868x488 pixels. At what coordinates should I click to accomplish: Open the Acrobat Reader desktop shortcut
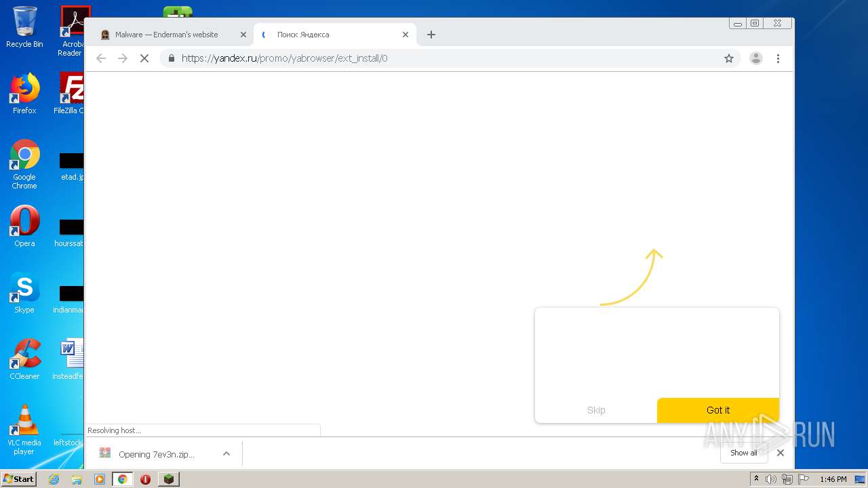pyautogui.click(x=71, y=30)
